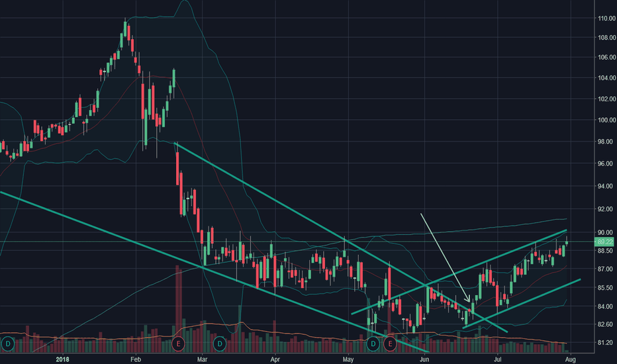Screen dimensions: 617x364
Task: Click the 104.00 price axis label
Action: 606,78
